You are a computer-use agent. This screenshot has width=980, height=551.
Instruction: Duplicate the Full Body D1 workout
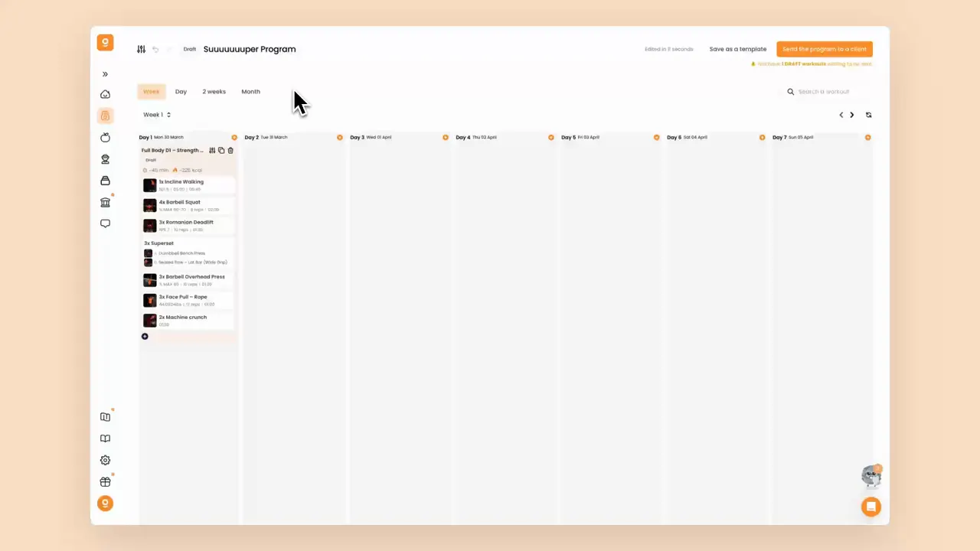click(221, 151)
